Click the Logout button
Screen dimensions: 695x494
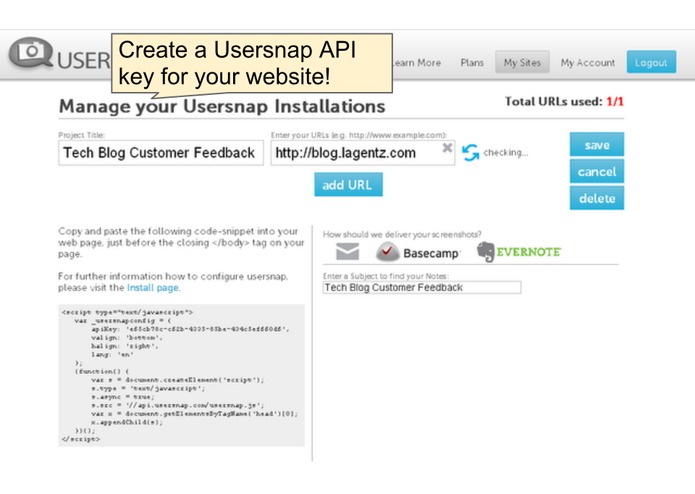[651, 62]
